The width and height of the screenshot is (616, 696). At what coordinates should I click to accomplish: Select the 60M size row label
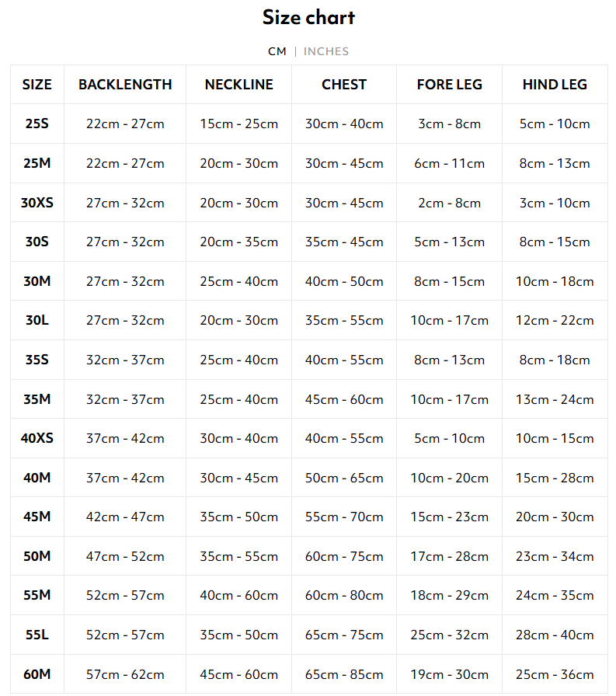pos(37,674)
